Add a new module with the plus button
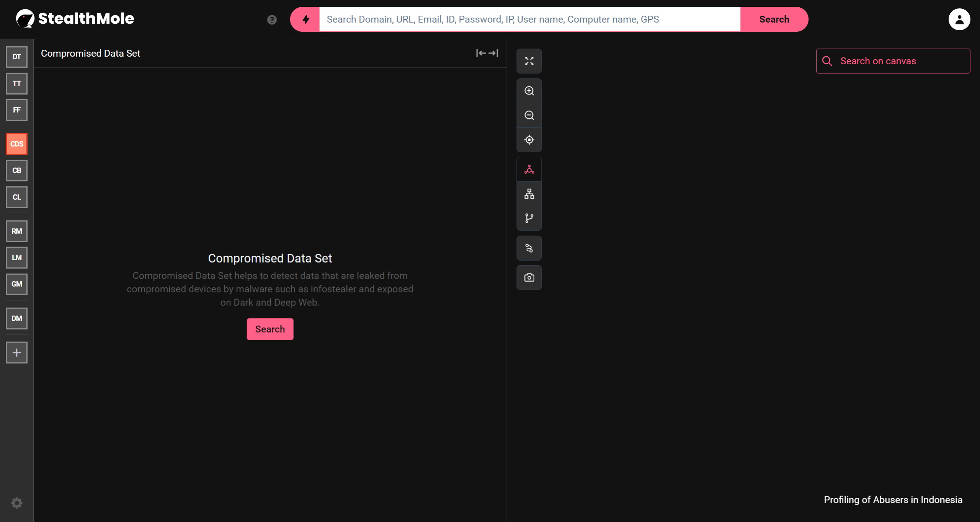The width and height of the screenshot is (980, 522). [x=16, y=352]
